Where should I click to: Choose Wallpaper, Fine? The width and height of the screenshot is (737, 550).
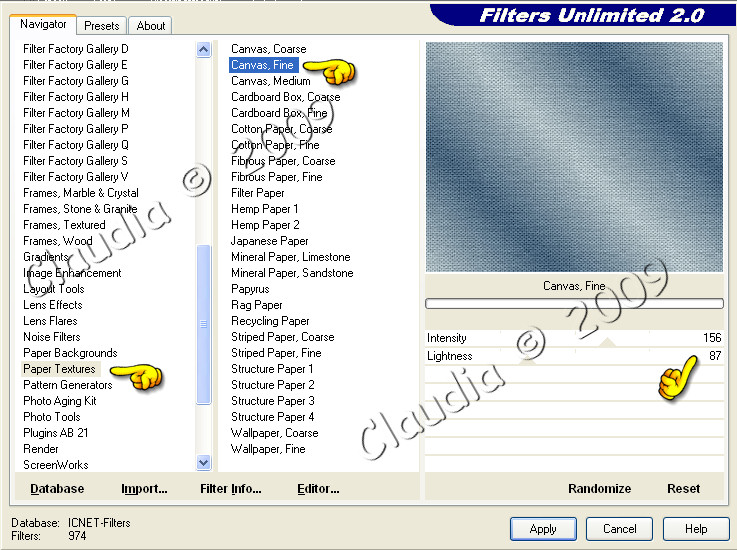click(x=268, y=449)
